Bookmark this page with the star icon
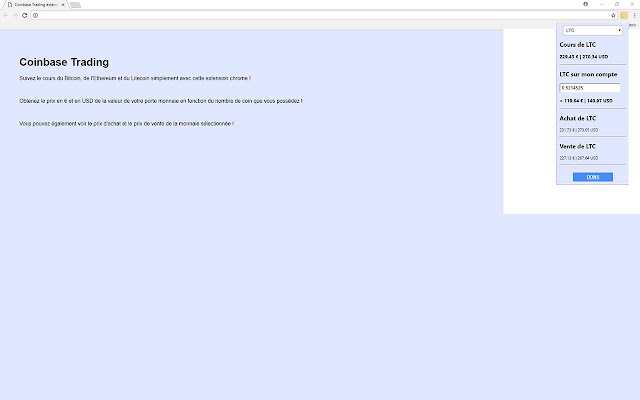 (613, 15)
